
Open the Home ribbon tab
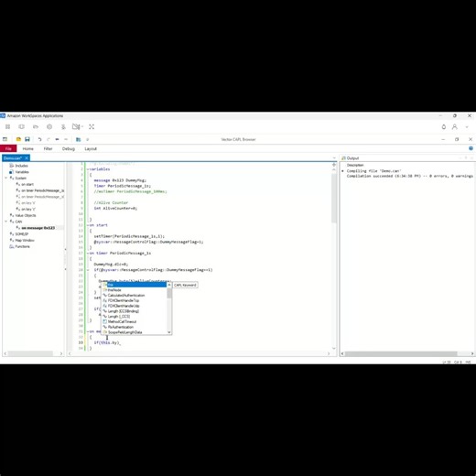coord(27,148)
